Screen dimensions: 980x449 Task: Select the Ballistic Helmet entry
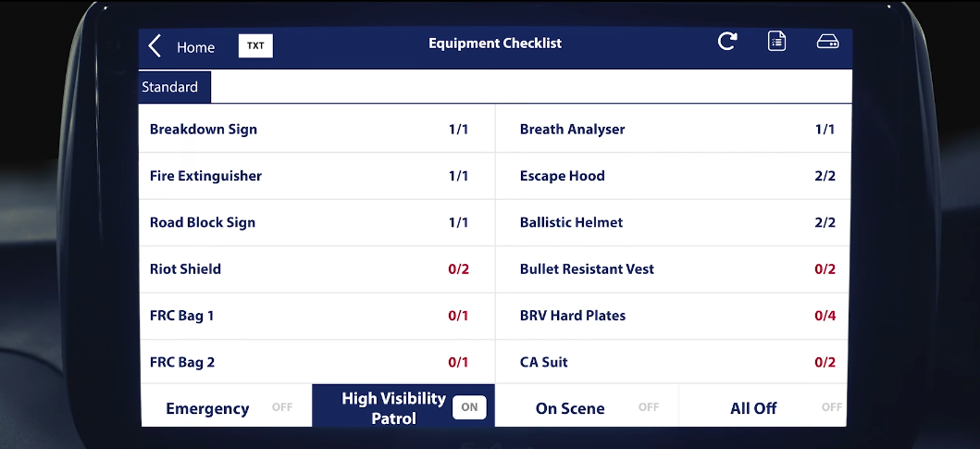pyautogui.click(x=673, y=222)
